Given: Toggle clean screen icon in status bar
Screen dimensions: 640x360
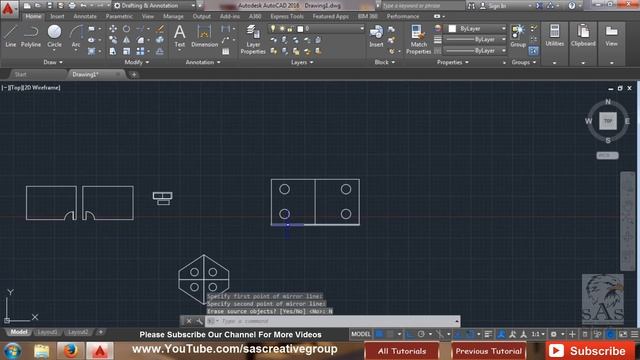Looking at the screenshot, I should [623, 334].
